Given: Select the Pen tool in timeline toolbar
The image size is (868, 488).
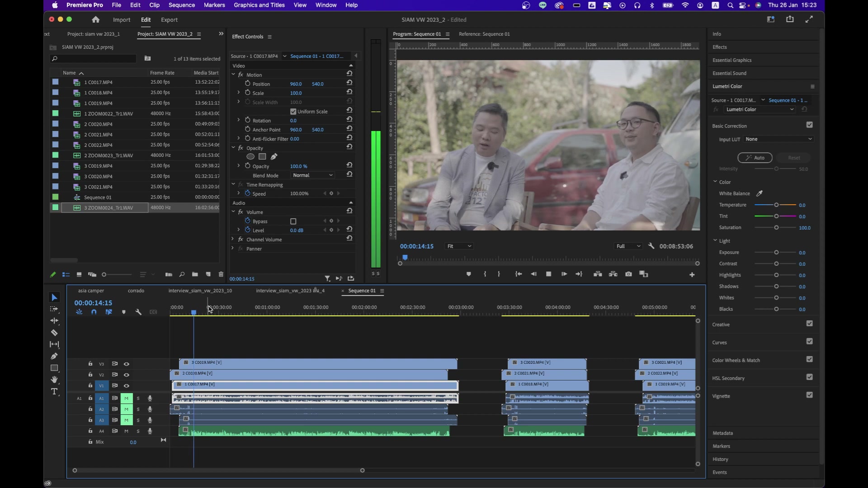Looking at the screenshot, I should (54, 356).
